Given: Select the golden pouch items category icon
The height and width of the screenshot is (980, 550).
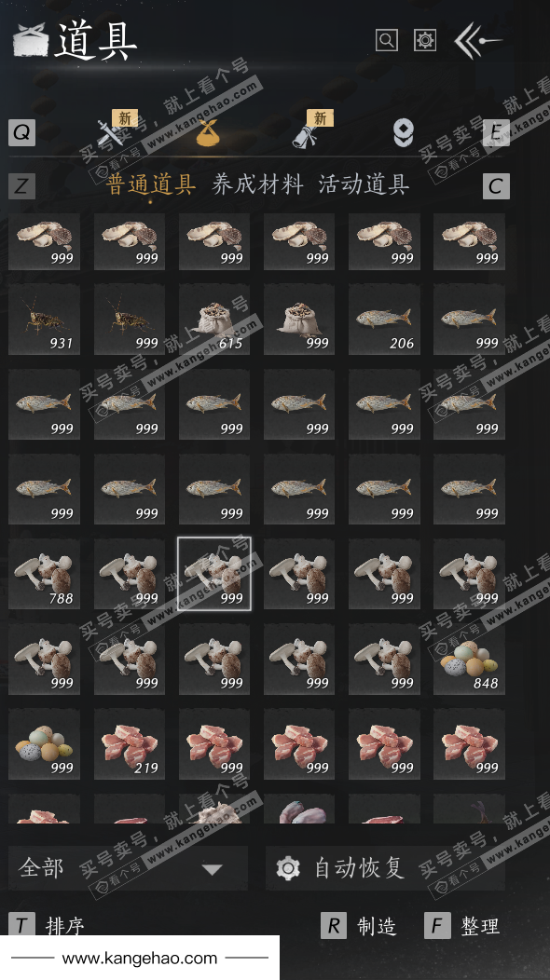Looking at the screenshot, I should [207, 132].
